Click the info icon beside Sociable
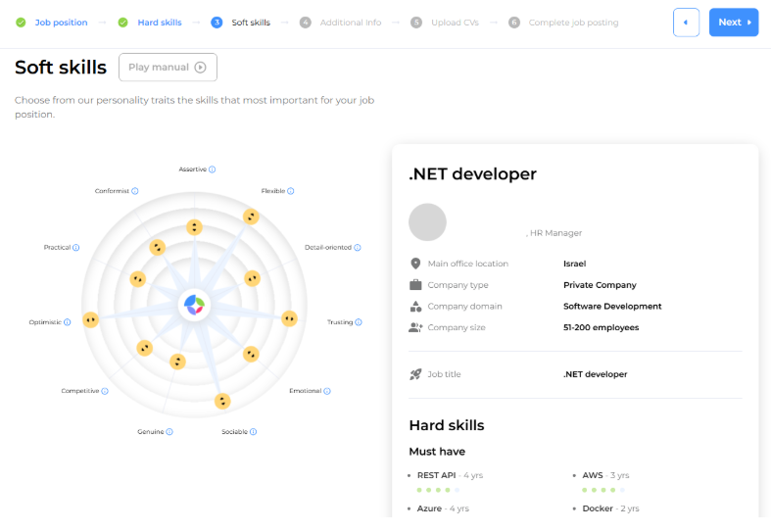 (x=254, y=431)
